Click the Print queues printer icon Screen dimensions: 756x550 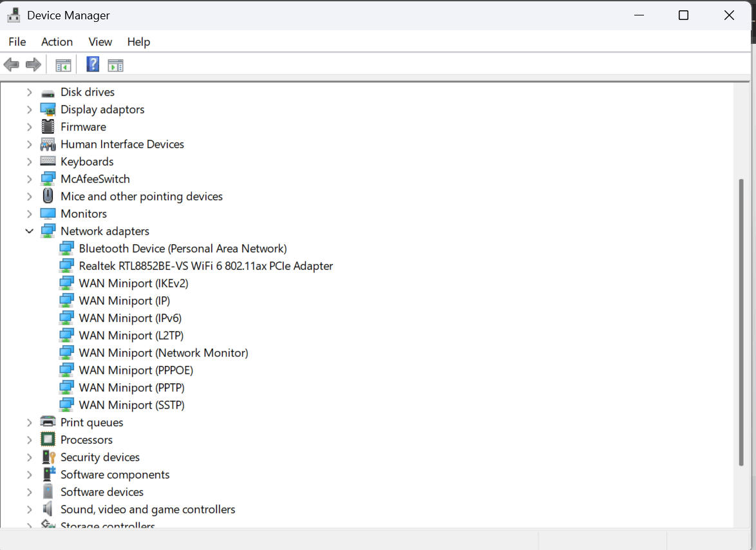point(48,422)
